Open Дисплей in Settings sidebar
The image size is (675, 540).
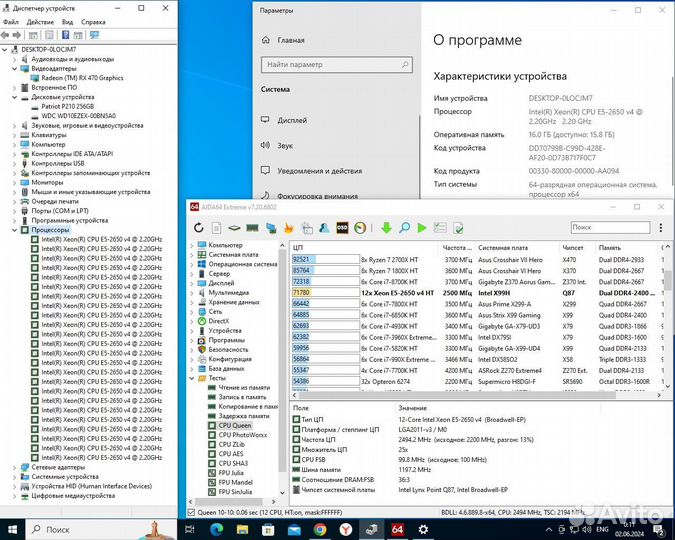[292, 120]
